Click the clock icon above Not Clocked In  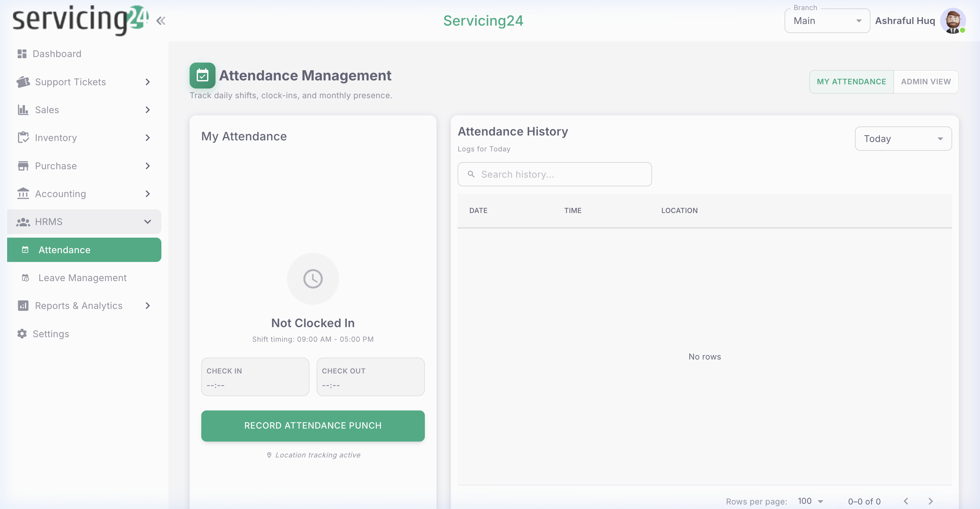(313, 279)
